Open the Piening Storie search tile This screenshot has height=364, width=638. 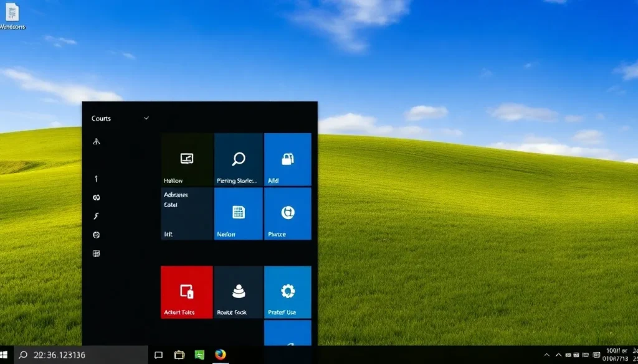click(239, 159)
